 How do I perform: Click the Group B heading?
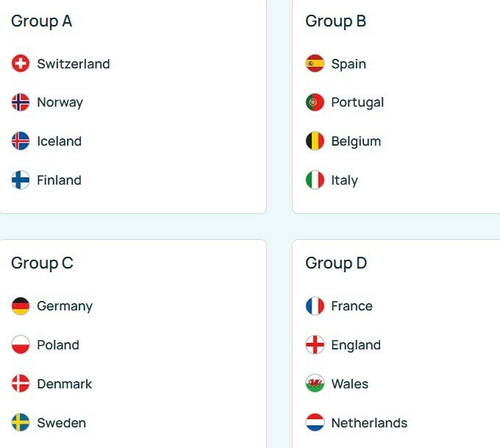pyautogui.click(x=336, y=21)
